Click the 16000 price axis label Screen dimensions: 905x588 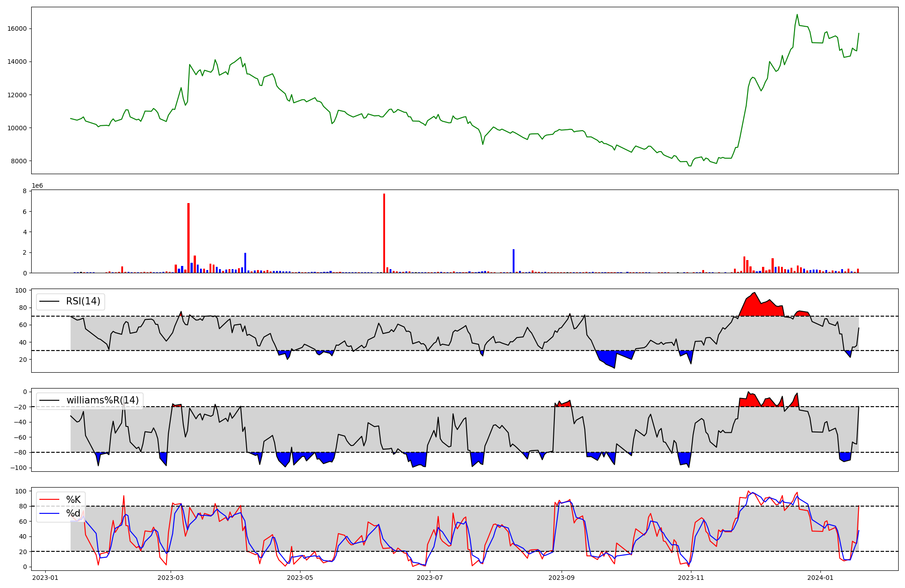coord(18,28)
